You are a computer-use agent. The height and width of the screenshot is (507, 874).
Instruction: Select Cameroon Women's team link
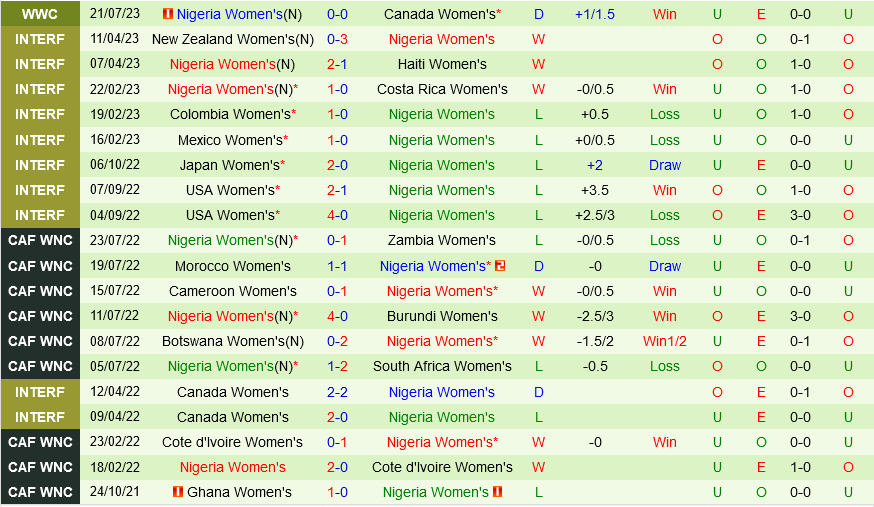(233, 291)
